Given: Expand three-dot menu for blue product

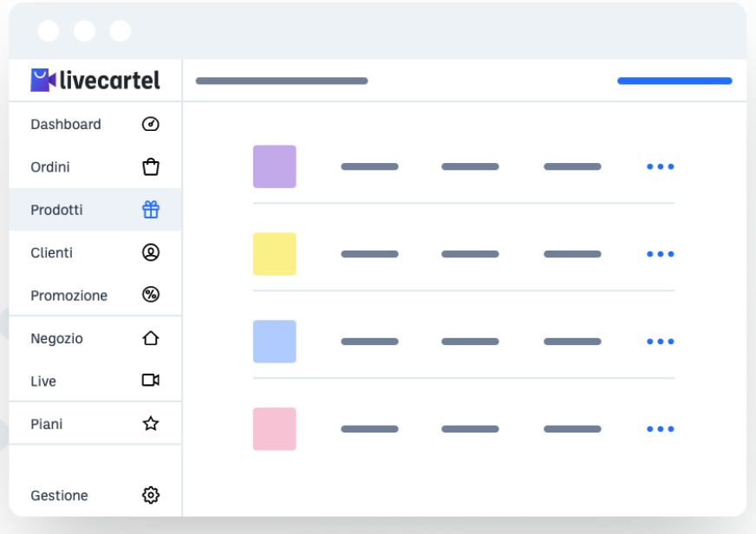Looking at the screenshot, I should pyautogui.click(x=660, y=342).
